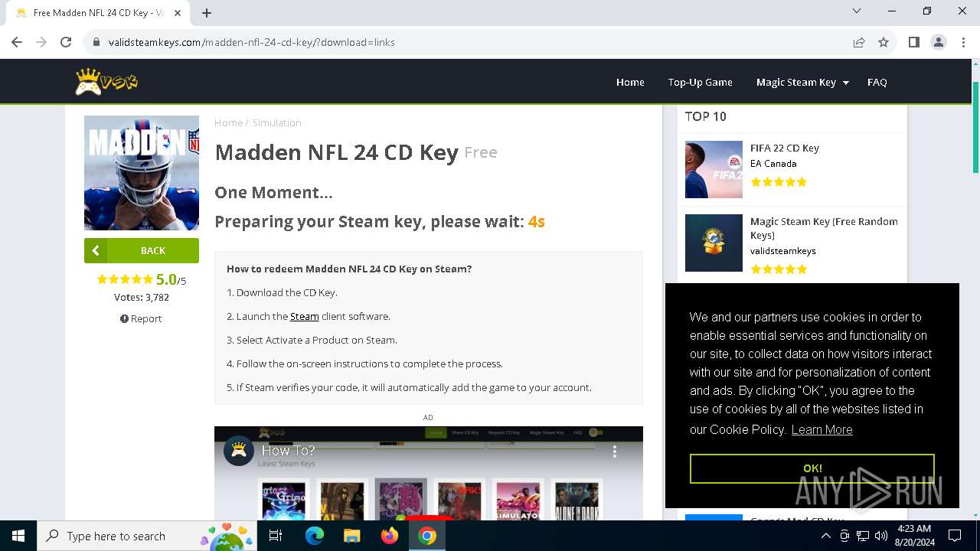Click the five-star rating under BACK

pos(125,279)
